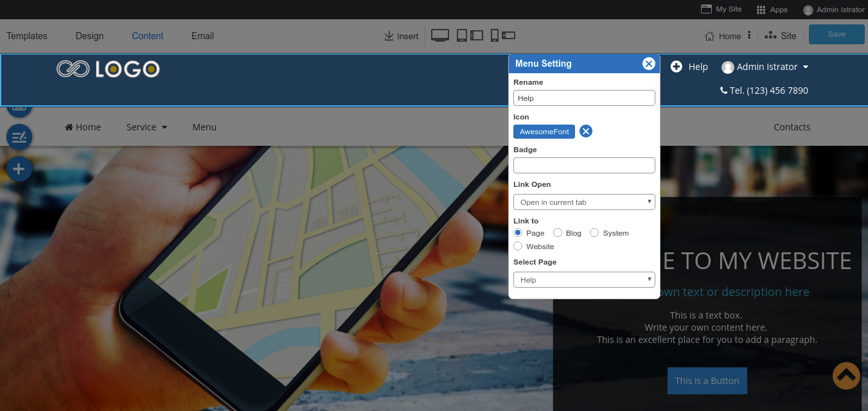This screenshot has width=868, height=411.
Task: Select desktop view mode
Action: point(440,35)
